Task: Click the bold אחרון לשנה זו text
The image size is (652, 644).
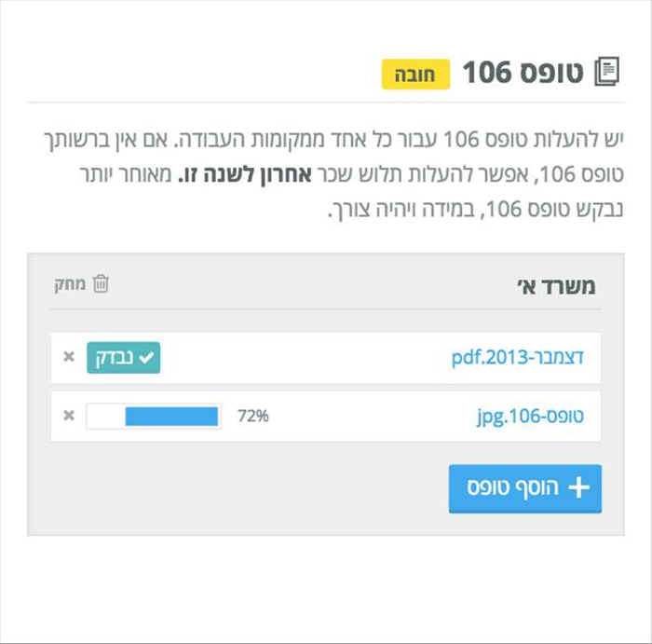Action: 245,174
